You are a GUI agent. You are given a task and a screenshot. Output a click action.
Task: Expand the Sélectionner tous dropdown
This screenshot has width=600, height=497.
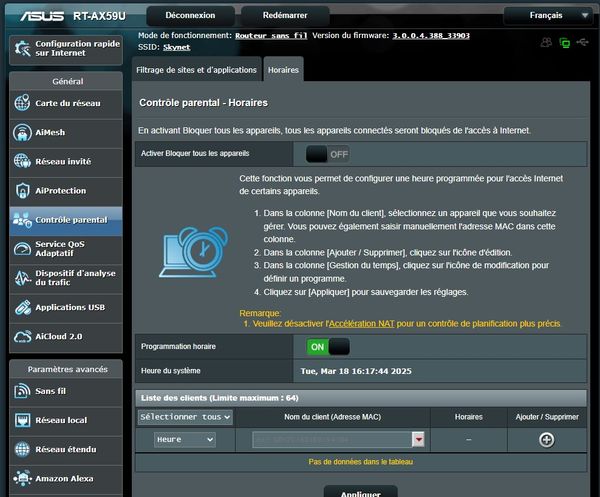click(185, 416)
